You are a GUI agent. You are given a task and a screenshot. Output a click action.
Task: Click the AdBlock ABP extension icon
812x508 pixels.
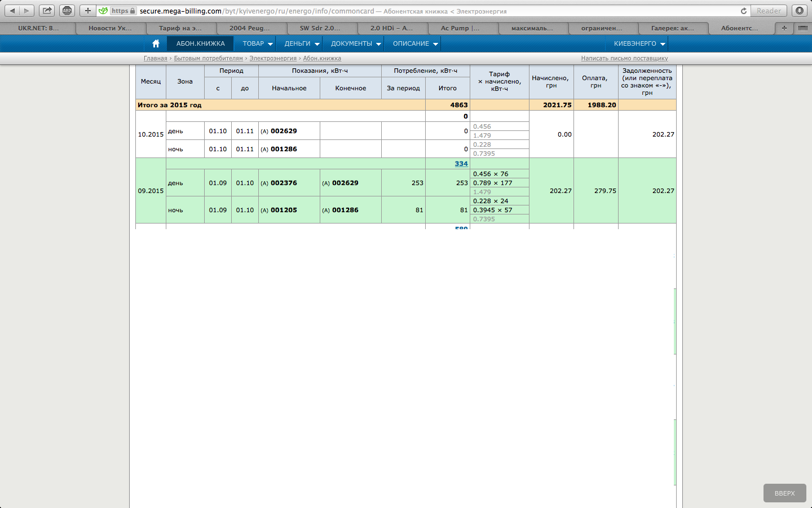pyautogui.click(x=67, y=11)
